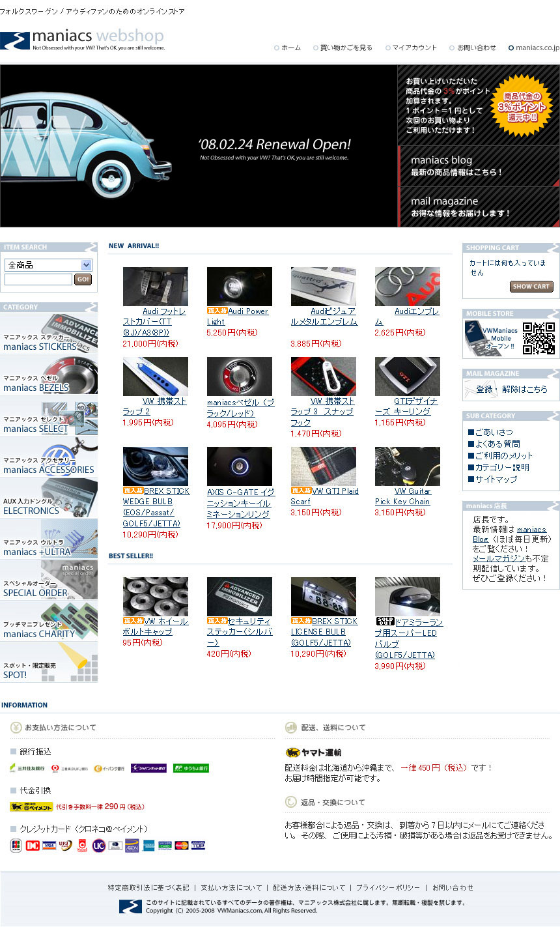This screenshot has width=560, height=927.
Task: Open the ご利用のメリット link
Action: [503, 455]
